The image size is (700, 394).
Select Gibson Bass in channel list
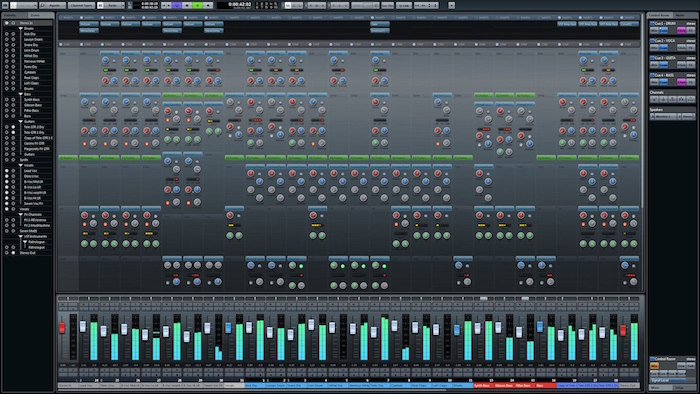(33, 105)
